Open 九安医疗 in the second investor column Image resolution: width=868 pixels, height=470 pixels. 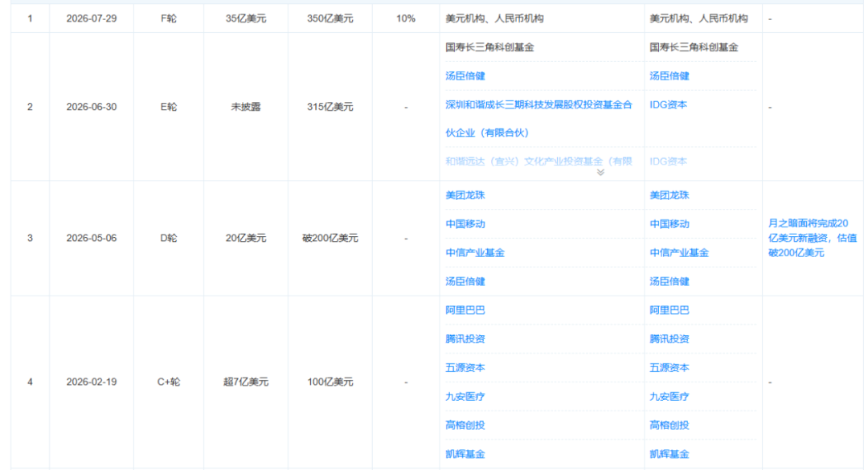(x=669, y=396)
